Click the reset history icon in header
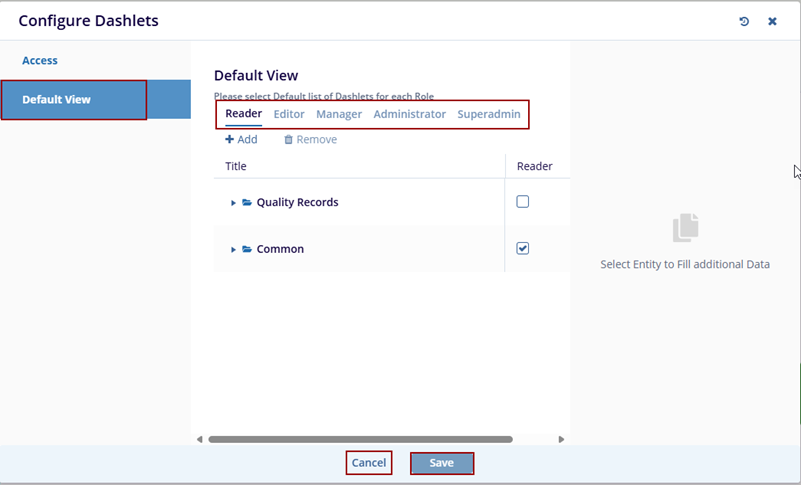The width and height of the screenshot is (801, 485). 744,21
